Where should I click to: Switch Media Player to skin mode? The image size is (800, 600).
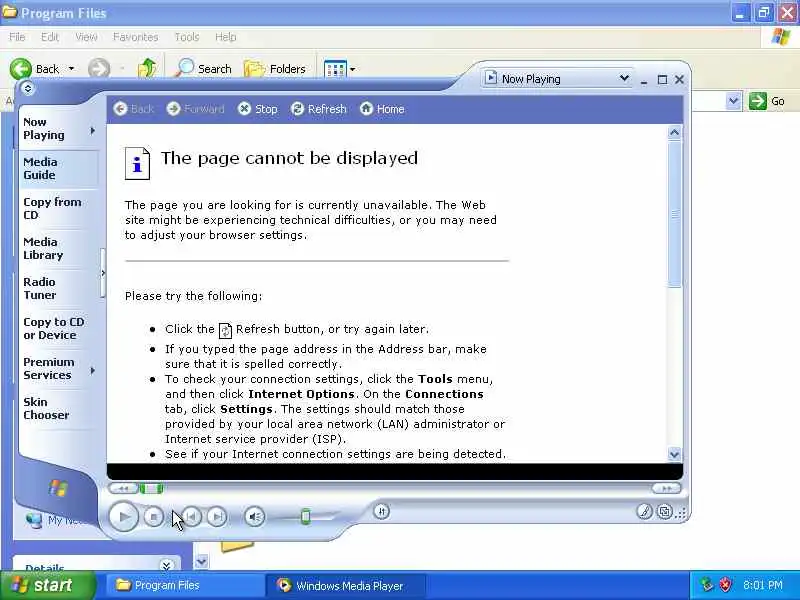click(x=664, y=511)
